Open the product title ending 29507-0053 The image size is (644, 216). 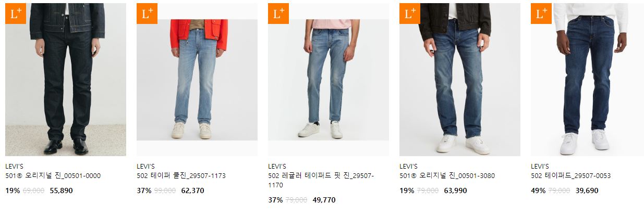click(570, 176)
